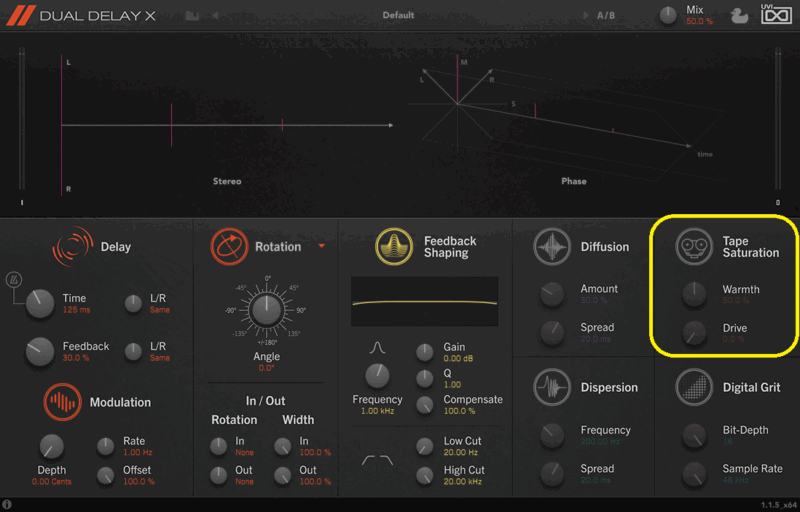The width and height of the screenshot is (800, 512).
Task: Click the info icon at bottom left
Action: point(7,504)
